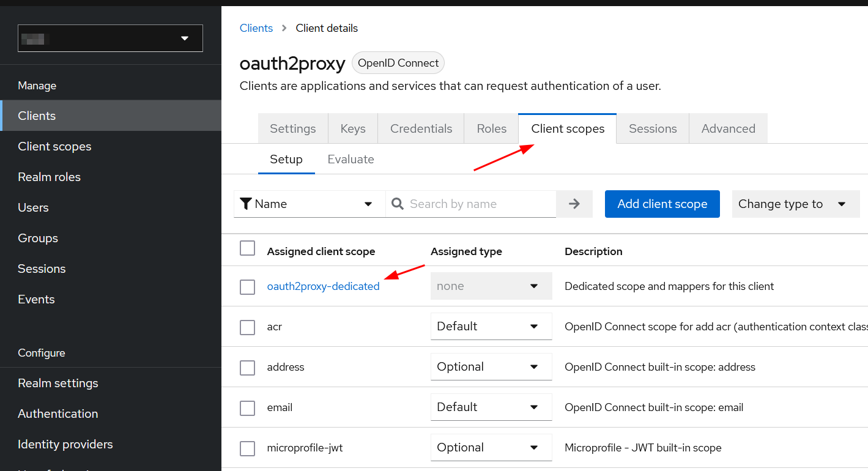This screenshot has width=868, height=471.
Task: Open Realm roles in the sidebar
Action: click(50, 177)
